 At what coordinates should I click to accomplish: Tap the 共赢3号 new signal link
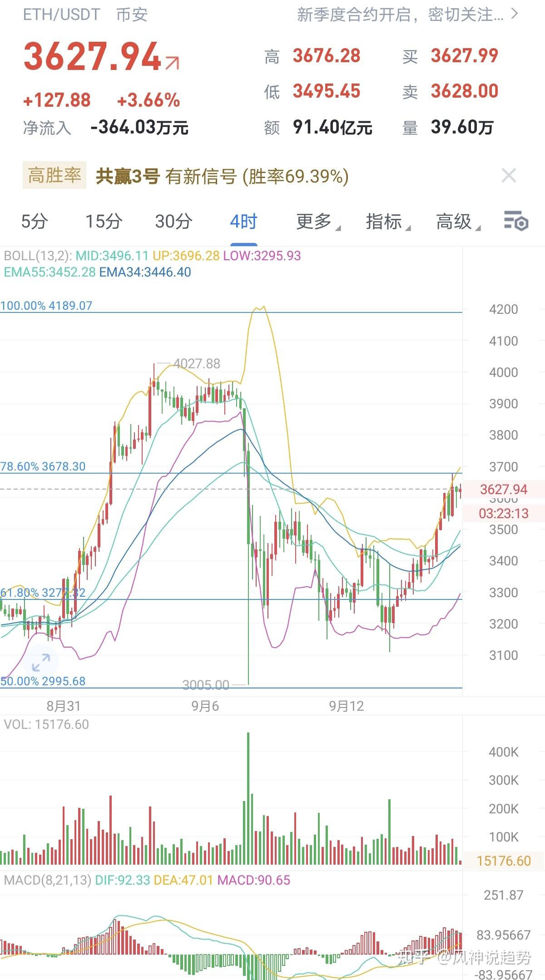(x=222, y=176)
